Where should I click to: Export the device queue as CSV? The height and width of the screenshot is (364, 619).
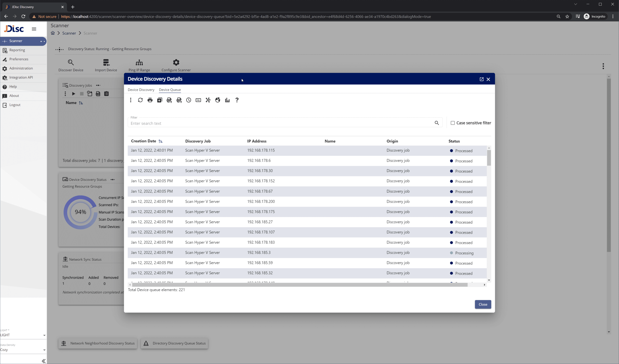point(179,100)
